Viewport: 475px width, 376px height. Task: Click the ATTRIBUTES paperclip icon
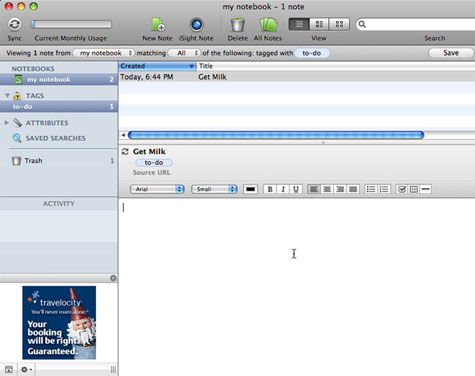click(17, 123)
